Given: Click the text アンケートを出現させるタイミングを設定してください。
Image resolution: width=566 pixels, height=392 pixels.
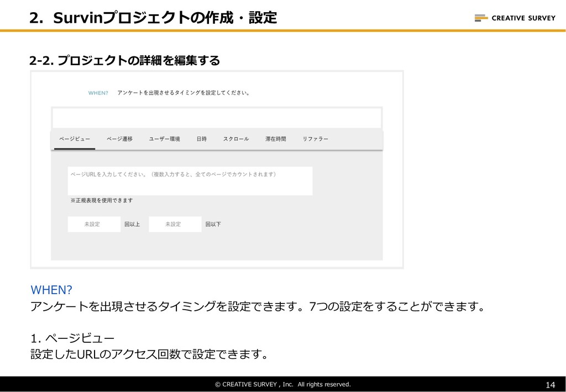Looking at the screenshot, I should 184,93.
